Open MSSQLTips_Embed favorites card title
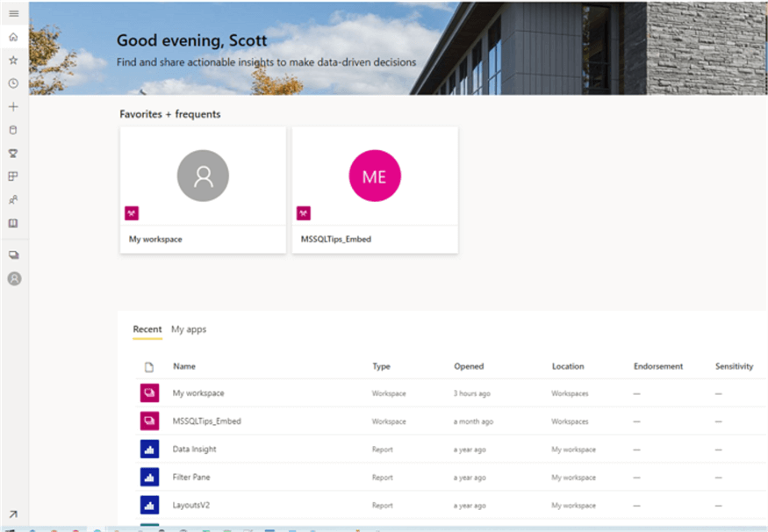Image resolution: width=768 pixels, height=532 pixels. click(336, 239)
